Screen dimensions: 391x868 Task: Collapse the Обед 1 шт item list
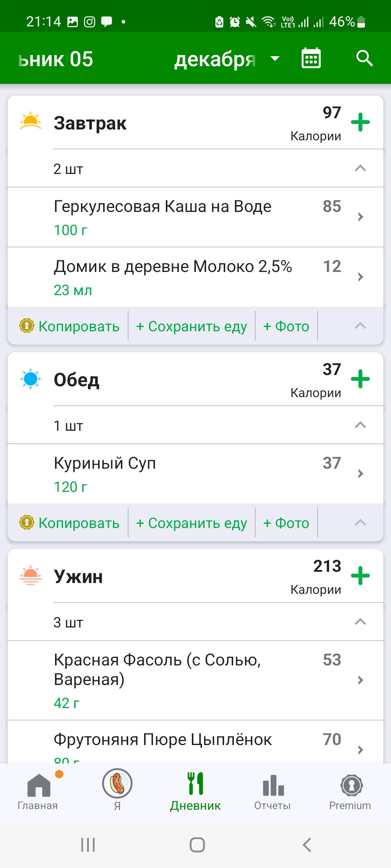coord(360,425)
